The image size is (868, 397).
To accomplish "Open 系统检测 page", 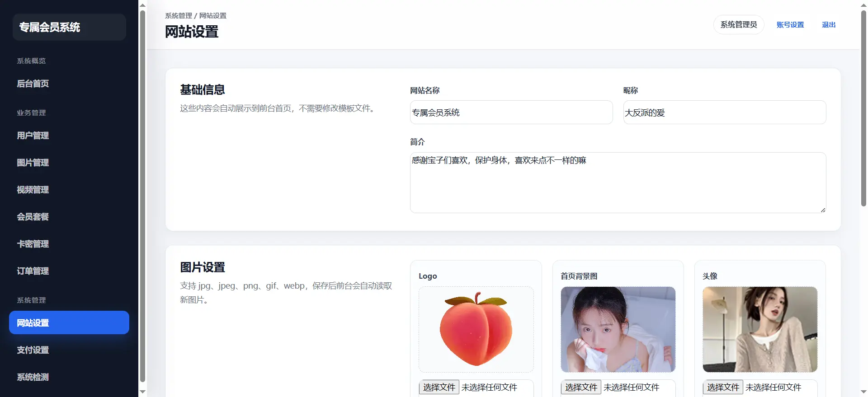I will click(69, 377).
